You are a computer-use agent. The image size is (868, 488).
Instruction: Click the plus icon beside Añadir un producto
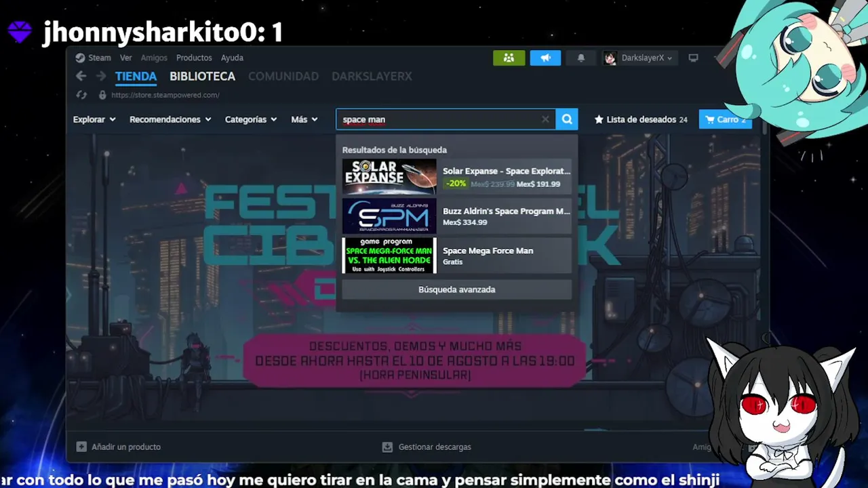(x=81, y=447)
